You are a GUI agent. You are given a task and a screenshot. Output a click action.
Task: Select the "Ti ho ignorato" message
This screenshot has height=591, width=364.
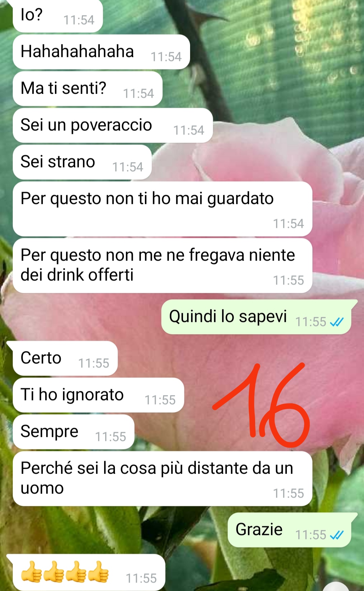[98, 395]
